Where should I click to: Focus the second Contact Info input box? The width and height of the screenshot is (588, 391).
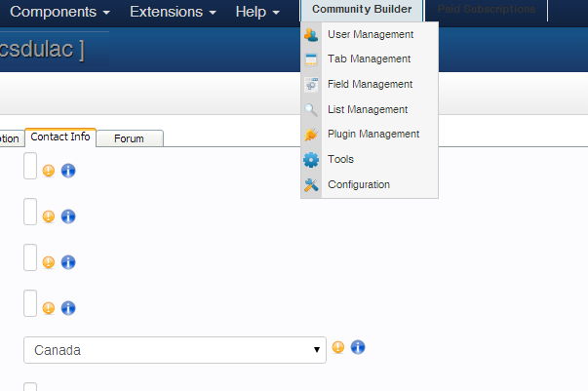(30, 212)
